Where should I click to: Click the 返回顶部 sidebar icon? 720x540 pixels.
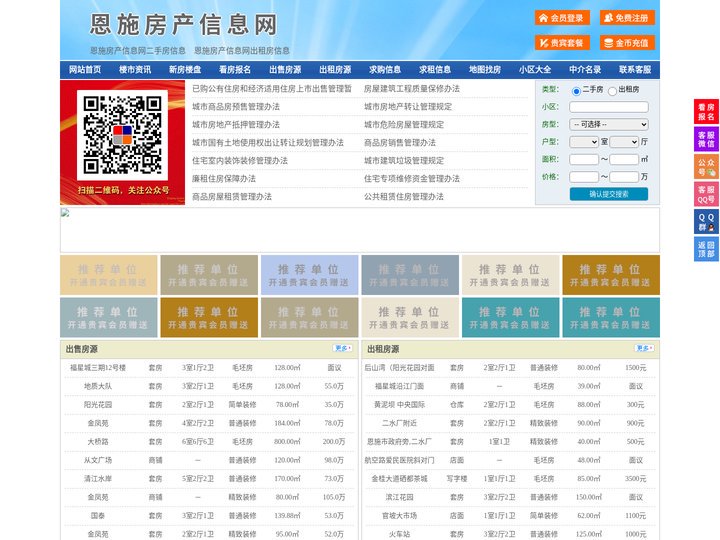coord(706,249)
